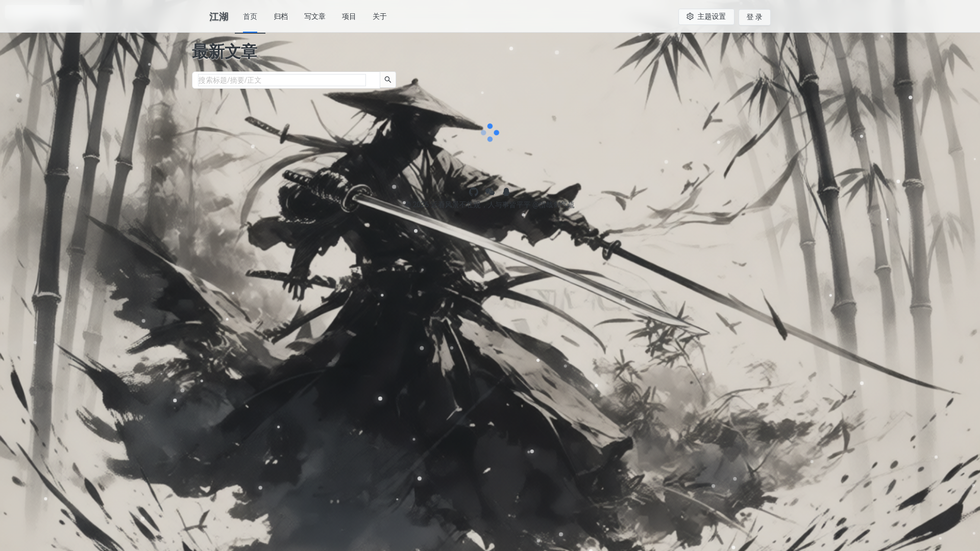The width and height of the screenshot is (980, 551).
Task: Click the 登录 login button
Action: tap(754, 17)
